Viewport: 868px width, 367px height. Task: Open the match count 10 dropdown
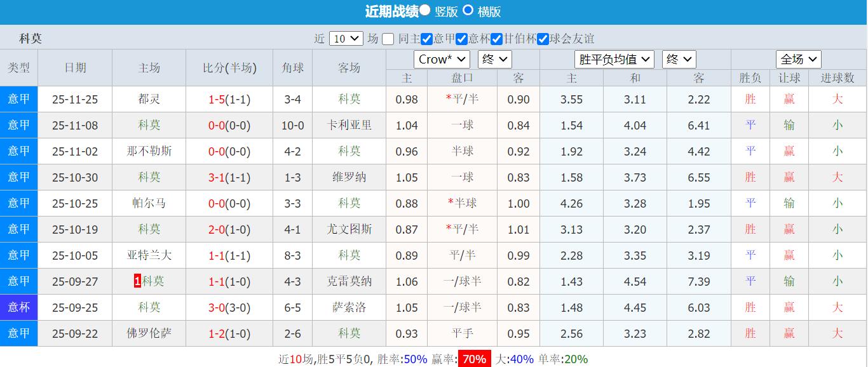click(x=345, y=38)
